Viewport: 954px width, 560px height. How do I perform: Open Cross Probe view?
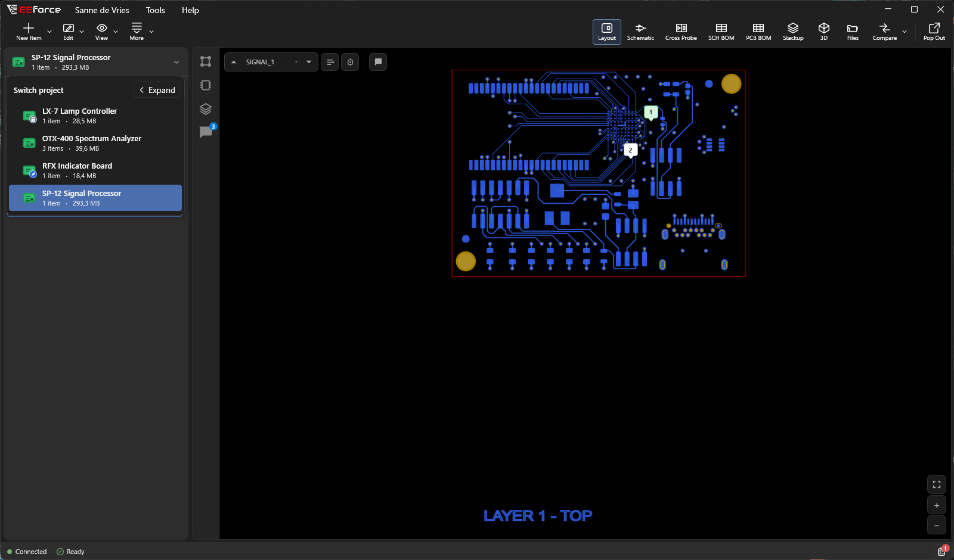681,32
